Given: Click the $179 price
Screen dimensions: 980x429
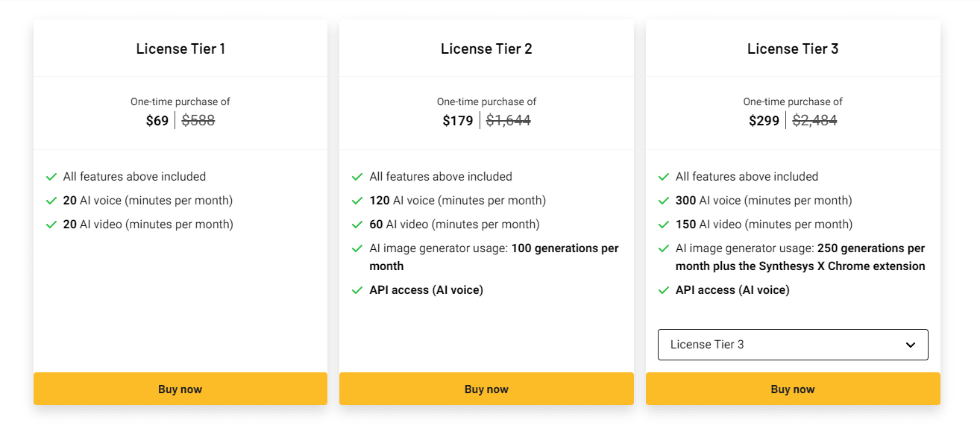Looking at the screenshot, I should [458, 121].
